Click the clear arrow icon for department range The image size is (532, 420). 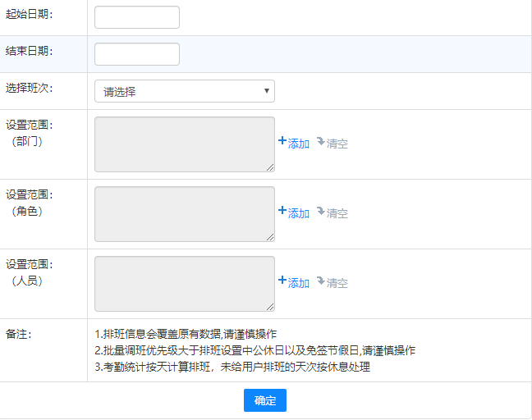[x=321, y=141]
